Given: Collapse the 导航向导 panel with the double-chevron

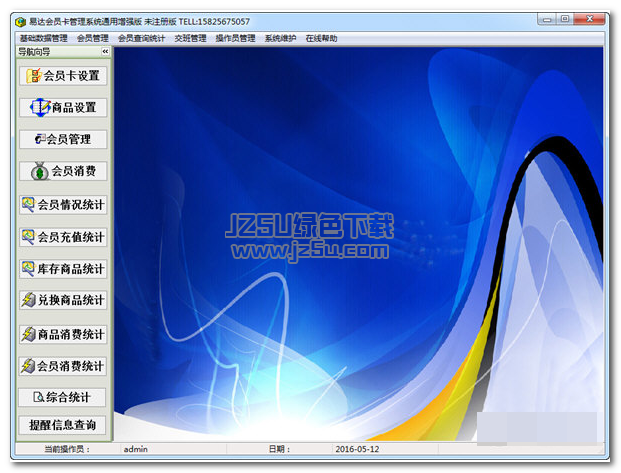Looking at the screenshot, I should point(105,51).
